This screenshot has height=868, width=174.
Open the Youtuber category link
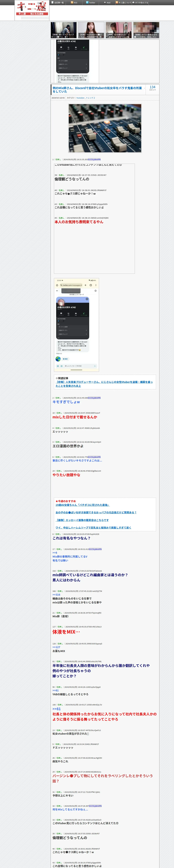click(80, 98)
